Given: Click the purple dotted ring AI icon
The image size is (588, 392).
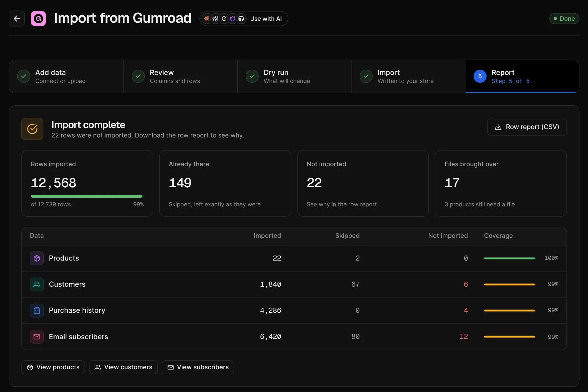Looking at the screenshot, I should pos(232,19).
